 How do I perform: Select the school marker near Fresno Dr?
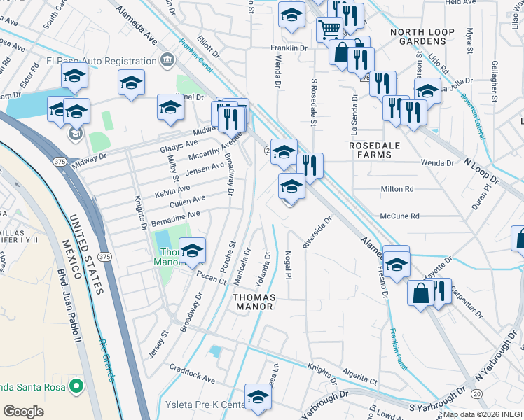point(397,265)
